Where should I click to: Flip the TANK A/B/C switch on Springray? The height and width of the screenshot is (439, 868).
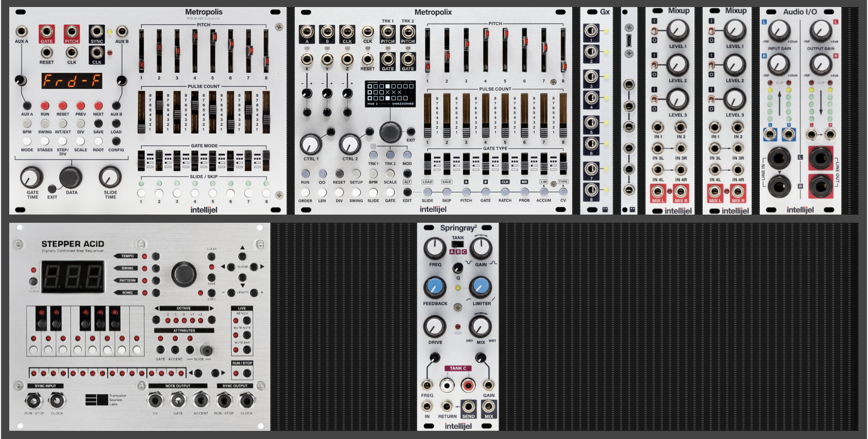(x=458, y=244)
